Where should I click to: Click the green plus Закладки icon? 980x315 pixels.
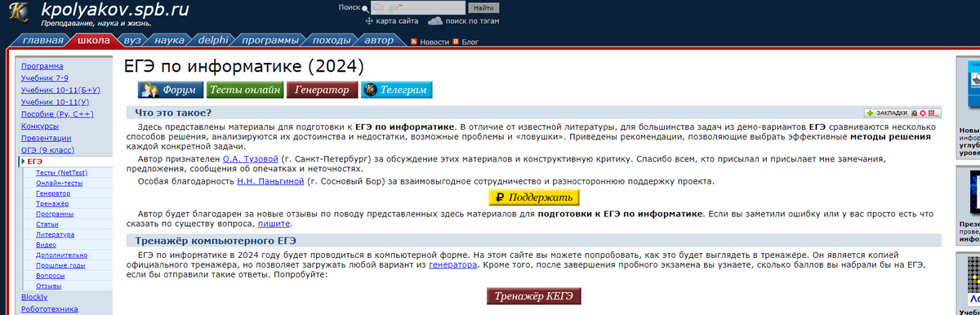[870, 113]
